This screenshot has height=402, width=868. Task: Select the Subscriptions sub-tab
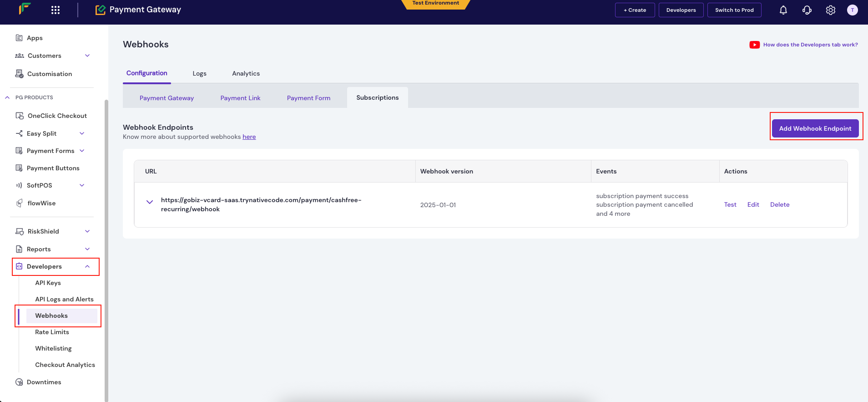pyautogui.click(x=378, y=97)
